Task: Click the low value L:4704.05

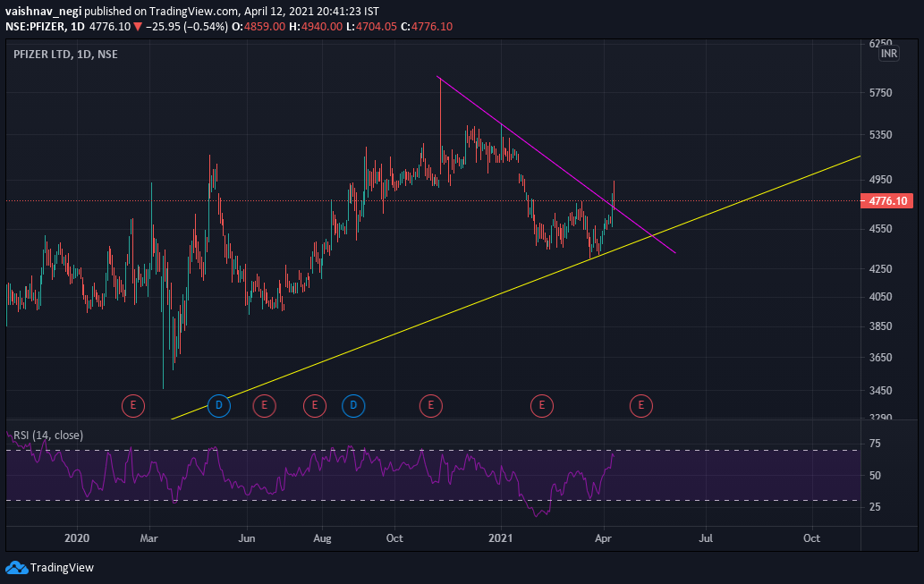Action: coord(371,27)
